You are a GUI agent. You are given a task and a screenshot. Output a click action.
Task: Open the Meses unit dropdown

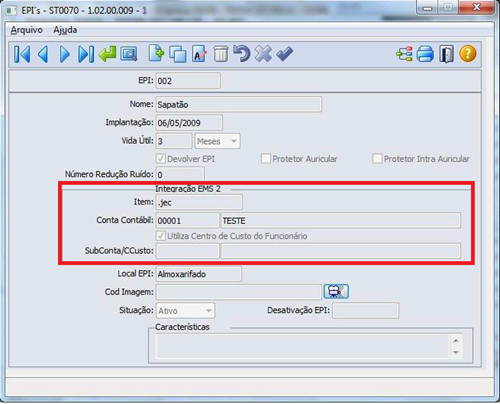(x=217, y=141)
